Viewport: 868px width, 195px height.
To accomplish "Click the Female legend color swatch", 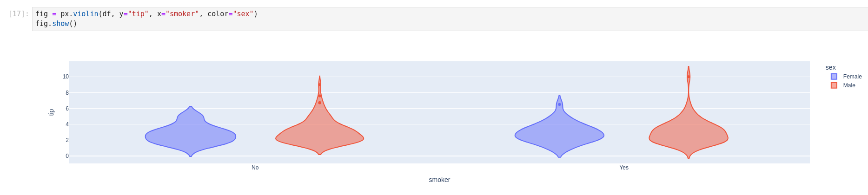I will pyautogui.click(x=834, y=77).
